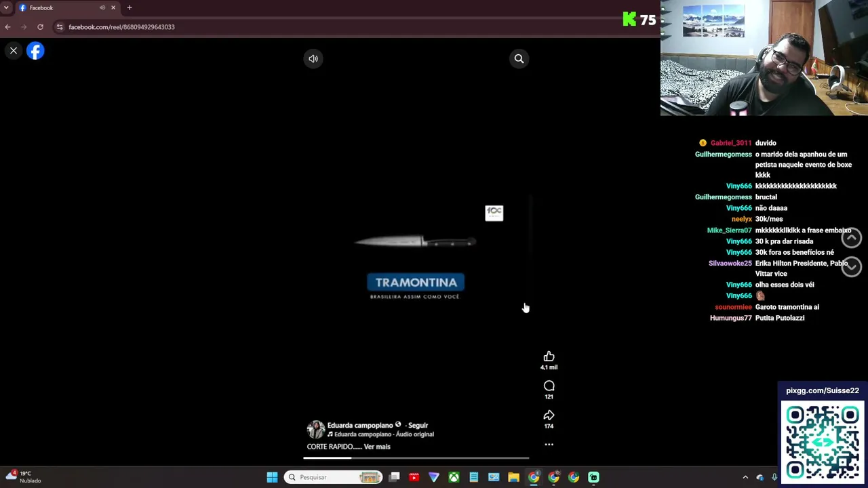
Task: Open third Chrome icon on taskbar
Action: 574,477
